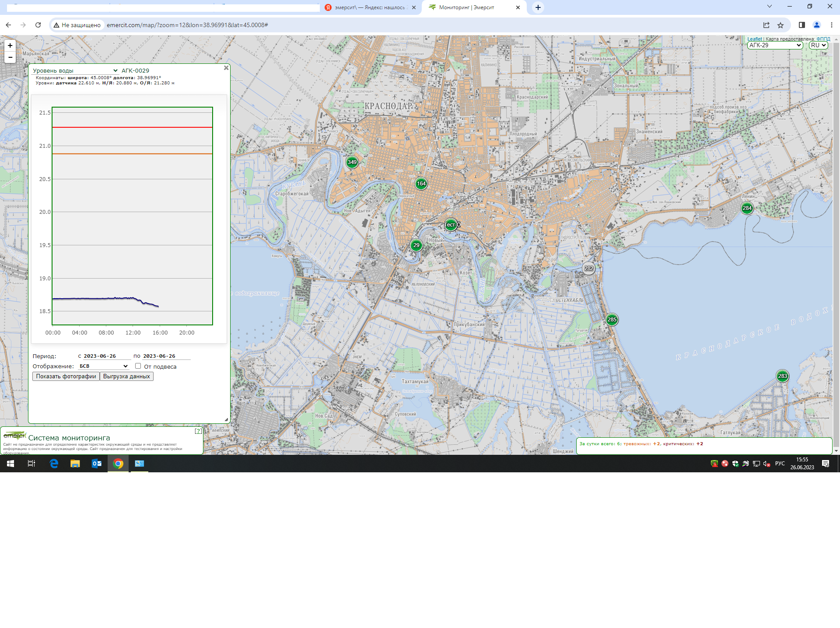Image resolution: width=840 pixels, height=628 pixels.
Task: Click Показать фотографии button
Action: point(66,377)
